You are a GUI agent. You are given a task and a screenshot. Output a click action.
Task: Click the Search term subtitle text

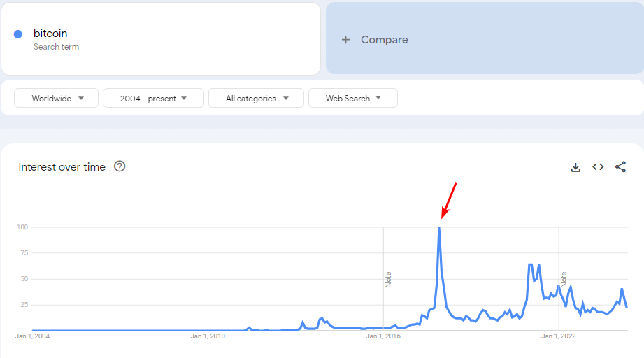coord(56,47)
